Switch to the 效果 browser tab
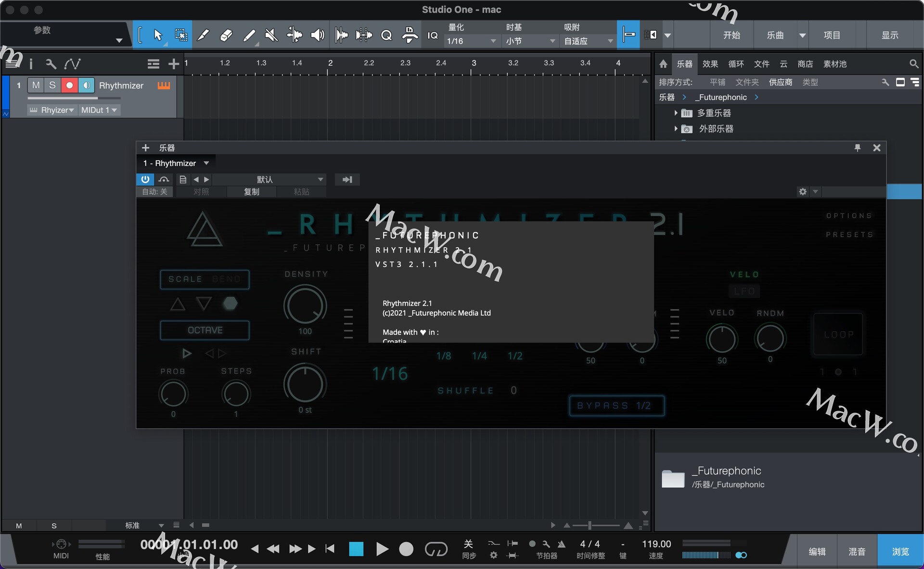Viewport: 924px width, 569px height. 710,63
